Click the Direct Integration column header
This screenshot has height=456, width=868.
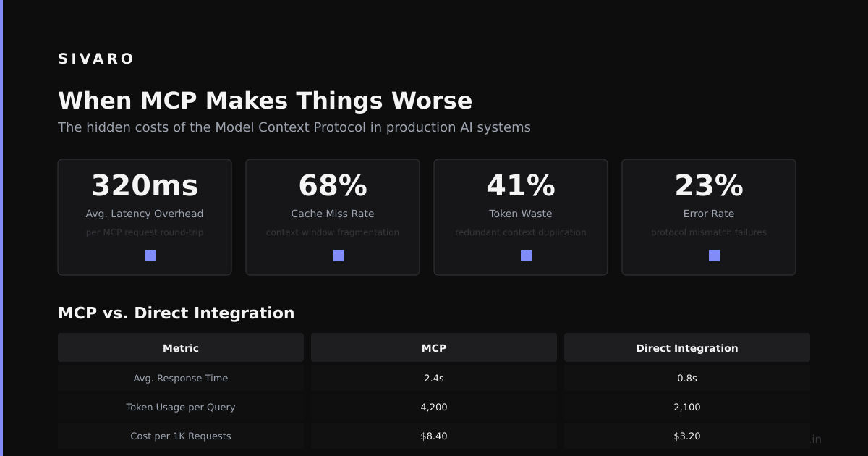[687, 348]
